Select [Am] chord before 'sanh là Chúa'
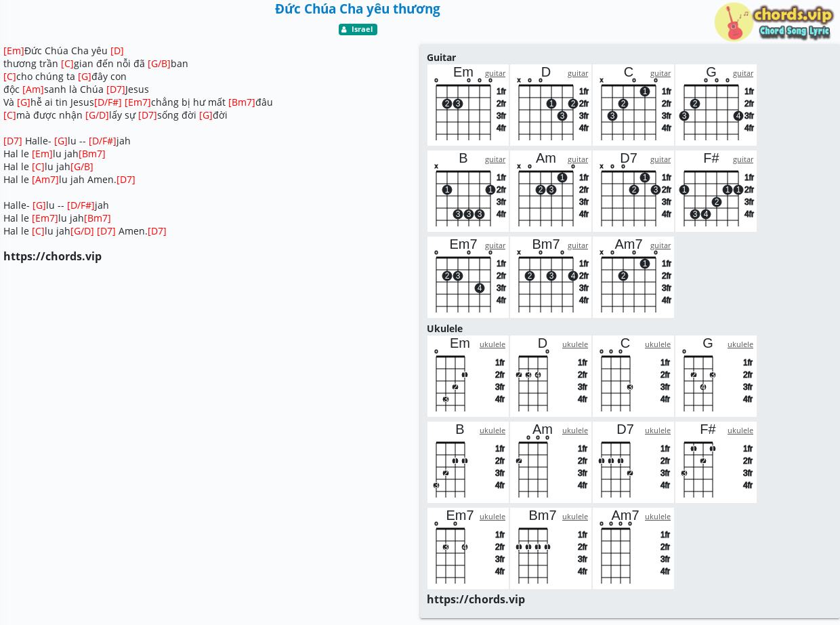840x625 pixels. tap(33, 89)
